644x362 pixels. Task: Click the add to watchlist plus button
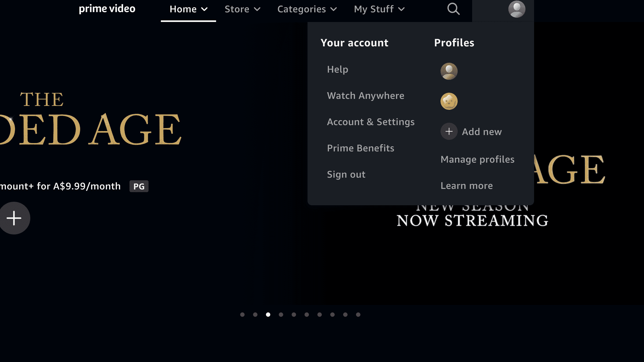14,218
